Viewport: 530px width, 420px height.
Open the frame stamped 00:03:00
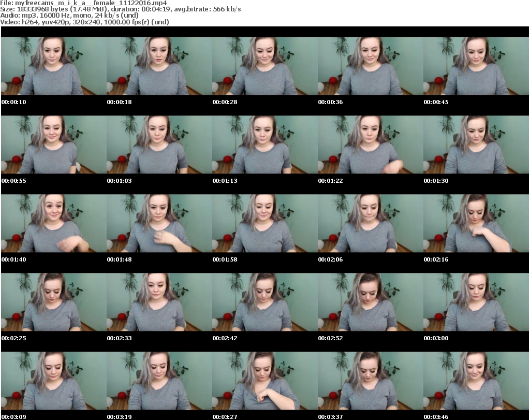point(476,302)
